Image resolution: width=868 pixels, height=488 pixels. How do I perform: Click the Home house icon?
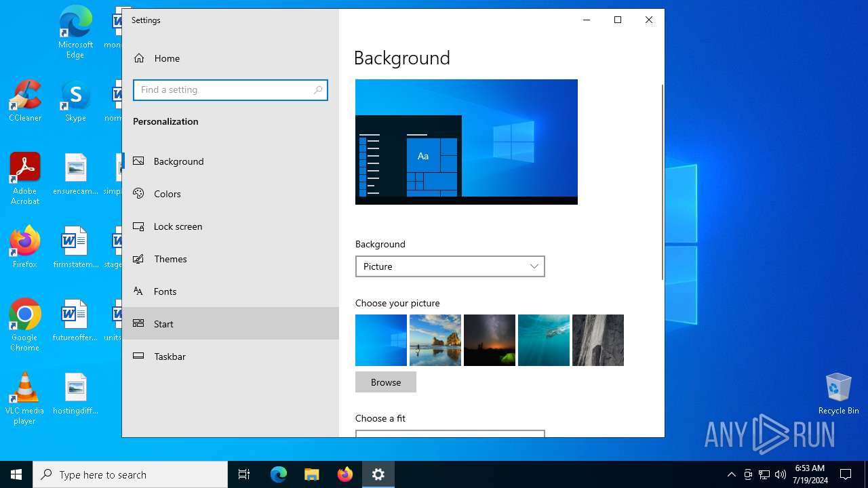tap(139, 58)
